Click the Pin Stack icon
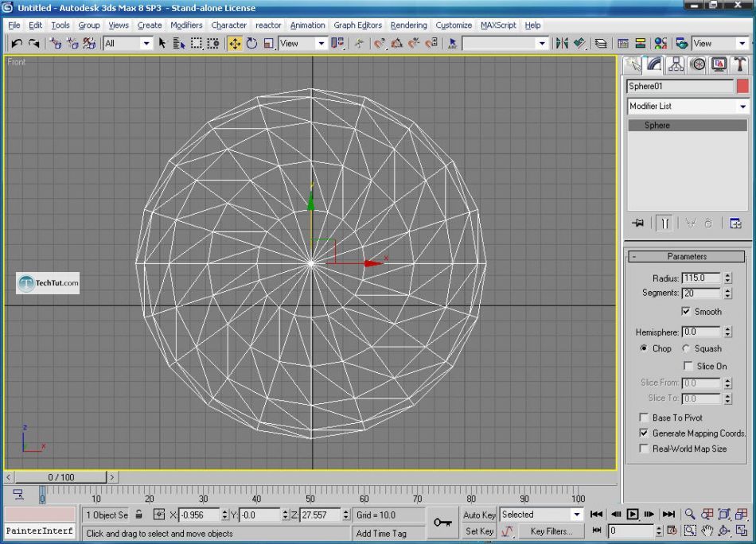 pos(638,223)
